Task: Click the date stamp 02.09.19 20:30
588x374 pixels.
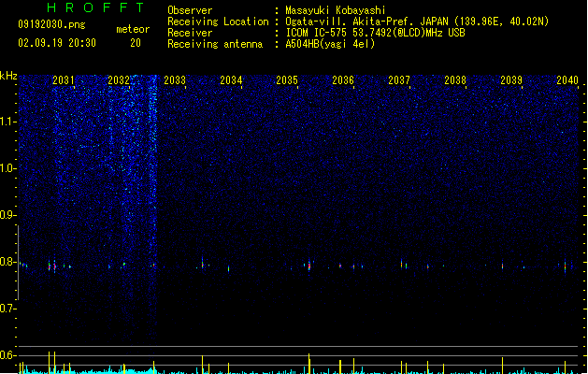Action: (57, 43)
